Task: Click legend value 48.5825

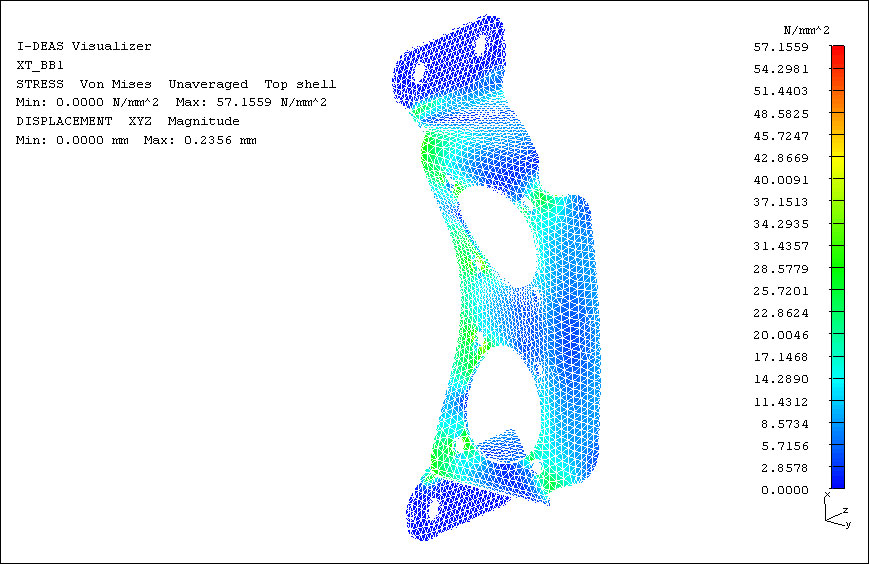Action: pyautogui.click(x=781, y=114)
